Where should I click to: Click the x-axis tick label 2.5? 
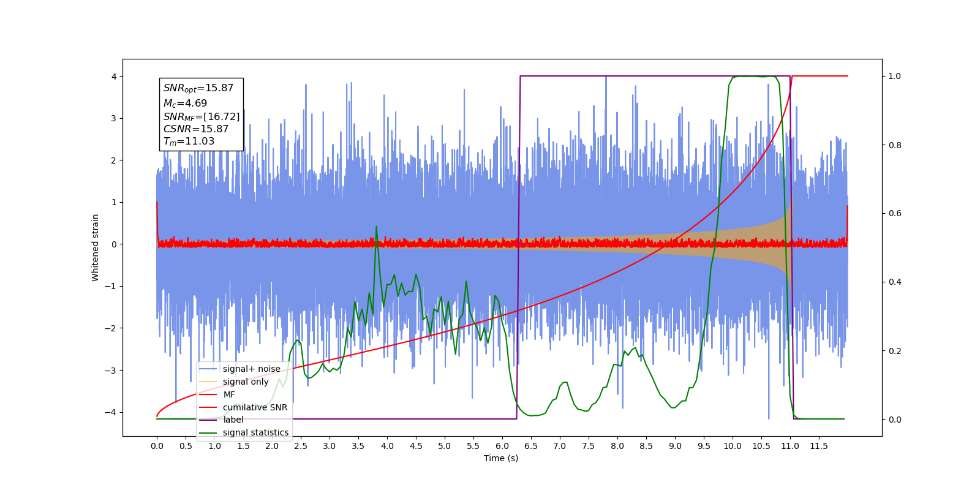(301, 446)
